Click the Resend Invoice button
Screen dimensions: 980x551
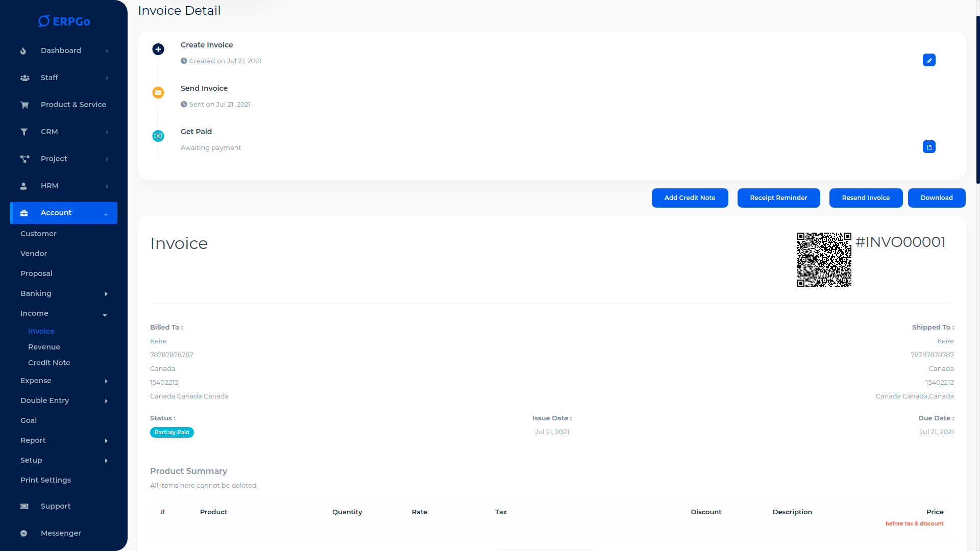click(866, 198)
